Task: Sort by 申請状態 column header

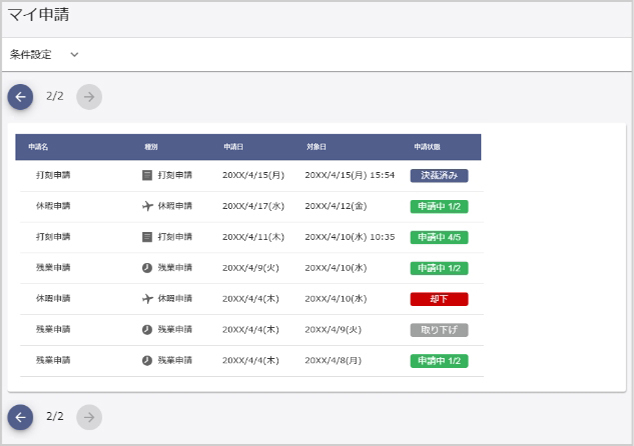Action: pyautogui.click(x=427, y=147)
